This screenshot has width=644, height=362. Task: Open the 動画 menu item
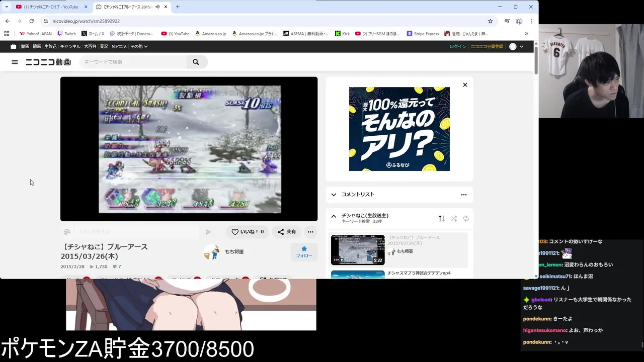click(25, 46)
